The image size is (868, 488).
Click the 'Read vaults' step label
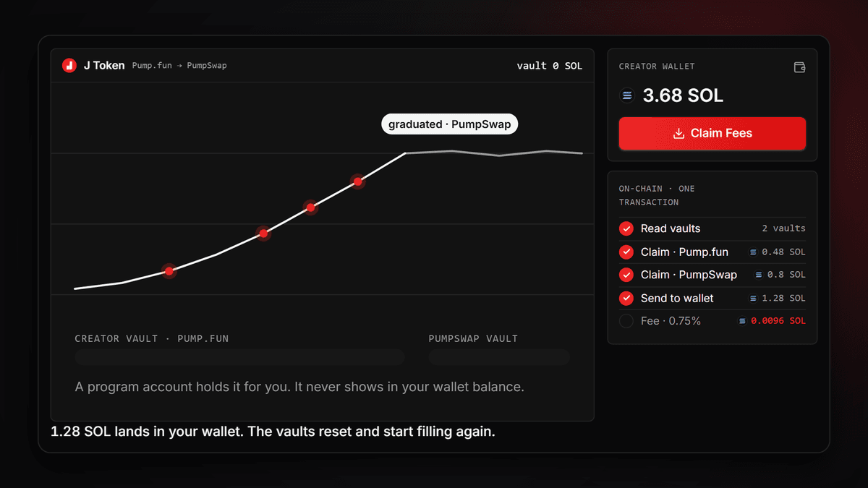tap(671, 228)
